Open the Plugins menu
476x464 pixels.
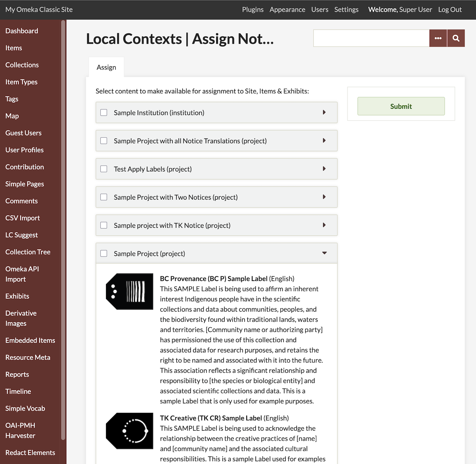(253, 10)
